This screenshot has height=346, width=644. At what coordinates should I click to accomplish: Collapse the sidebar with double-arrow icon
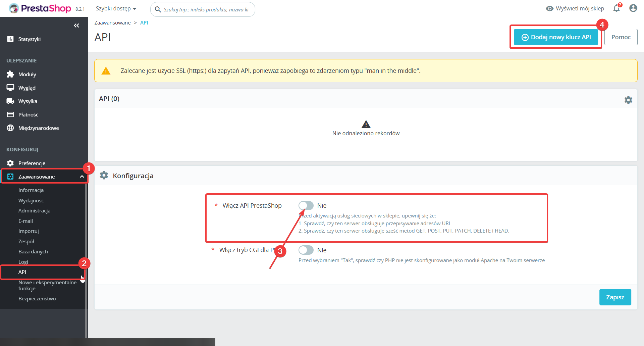(x=76, y=26)
